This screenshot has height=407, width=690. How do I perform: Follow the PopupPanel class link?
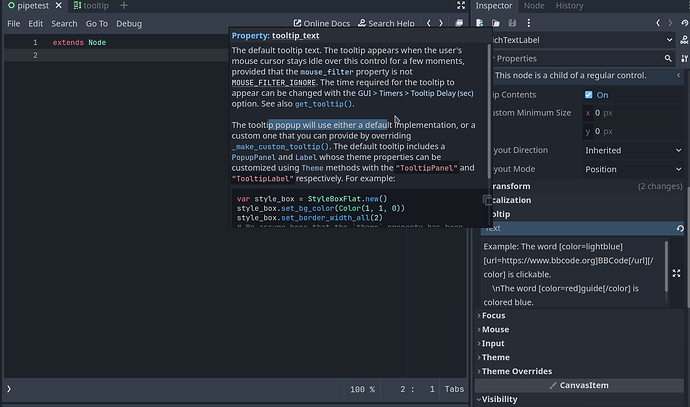pyautogui.click(x=253, y=158)
